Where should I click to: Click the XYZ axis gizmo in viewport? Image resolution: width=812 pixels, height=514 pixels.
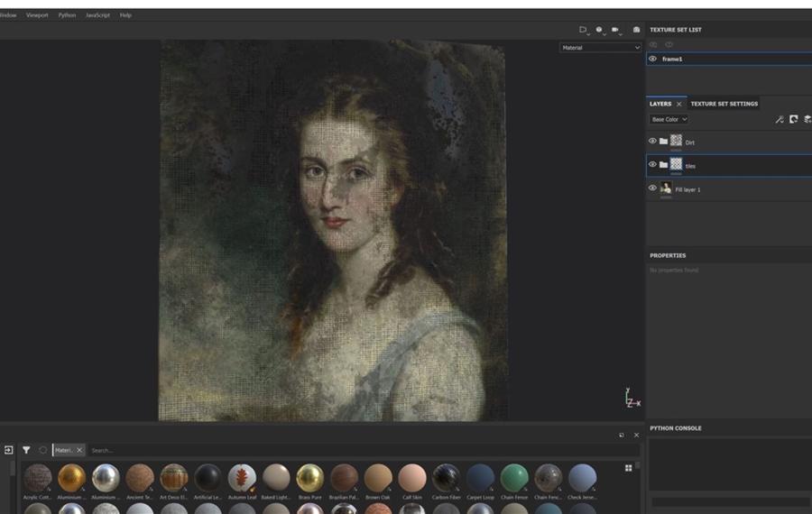click(x=632, y=398)
